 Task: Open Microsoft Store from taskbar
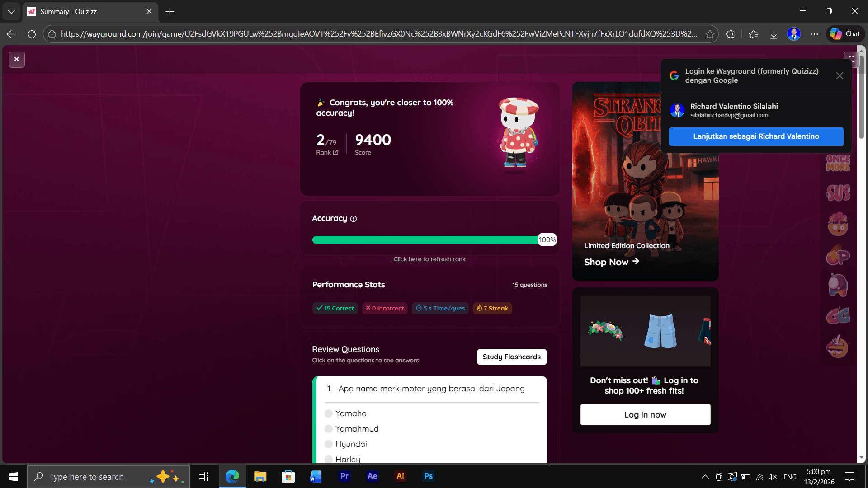point(288,477)
